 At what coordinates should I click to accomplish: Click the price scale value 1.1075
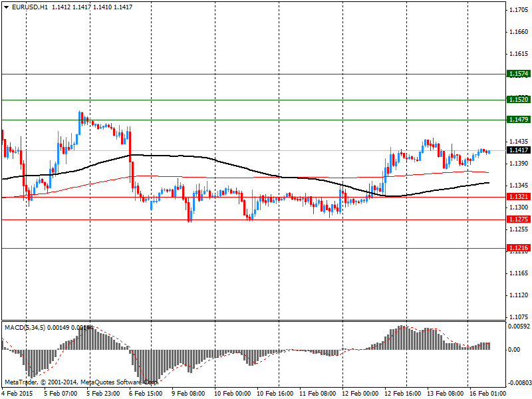519,317
